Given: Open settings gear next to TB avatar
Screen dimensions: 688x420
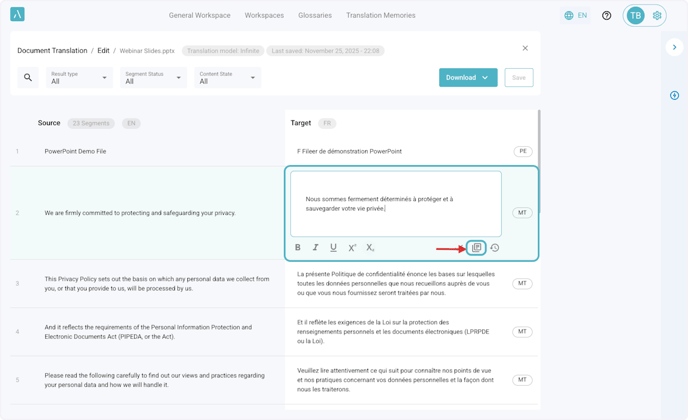Looking at the screenshot, I should pyautogui.click(x=657, y=16).
